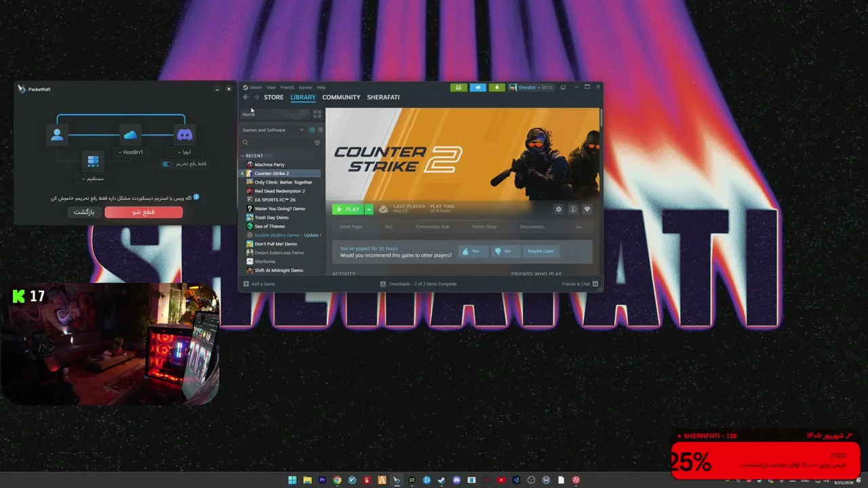This screenshot has width=868, height=488.
Task: Click the بازگشت back button
Action: (x=84, y=212)
